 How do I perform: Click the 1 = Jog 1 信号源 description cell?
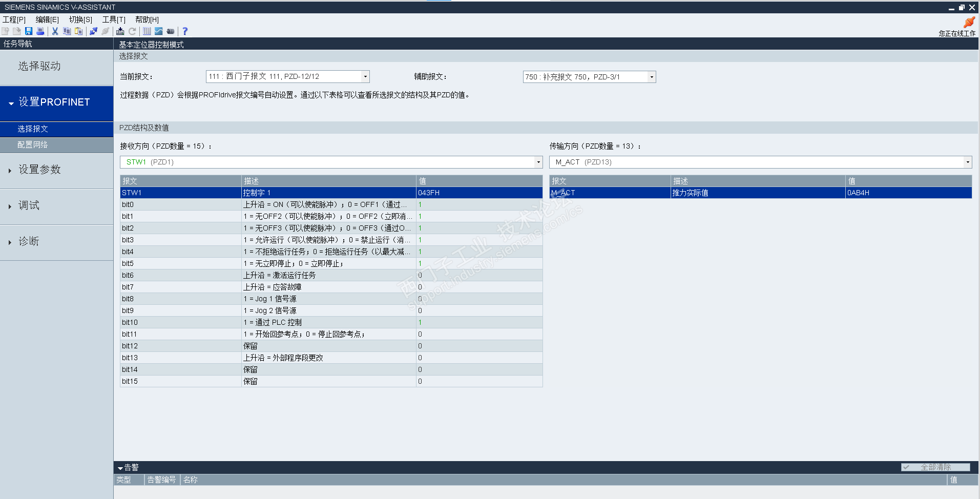click(x=328, y=299)
